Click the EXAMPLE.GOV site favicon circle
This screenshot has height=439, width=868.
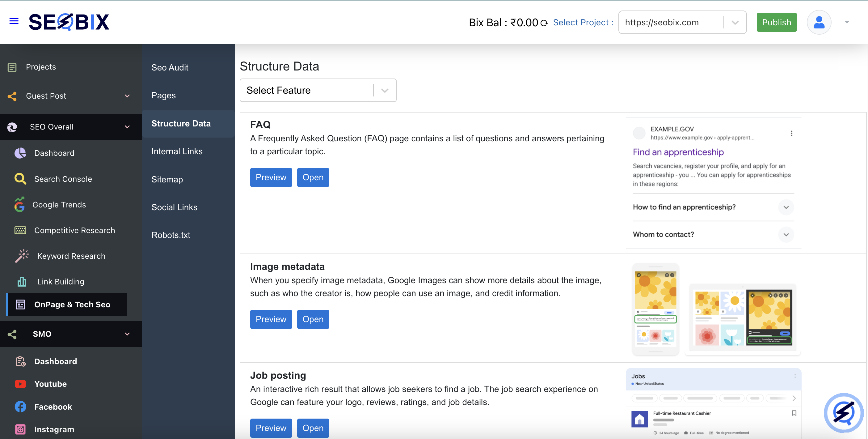pos(639,133)
